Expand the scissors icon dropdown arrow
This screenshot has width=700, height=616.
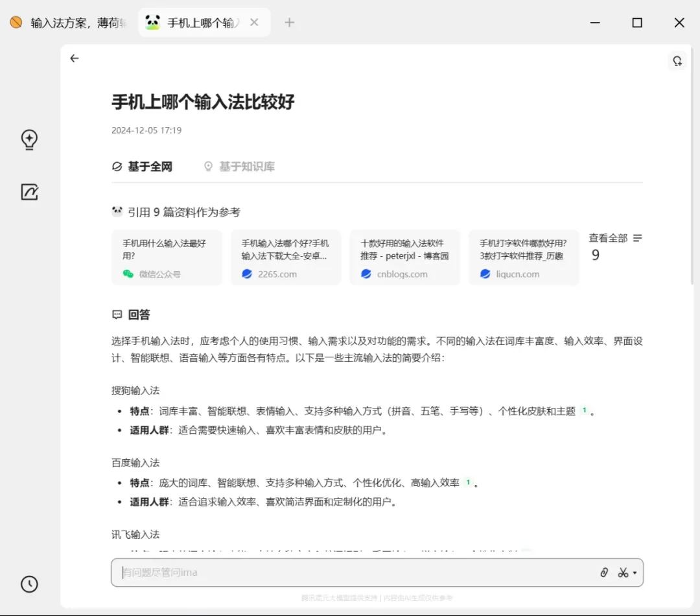click(634, 573)
